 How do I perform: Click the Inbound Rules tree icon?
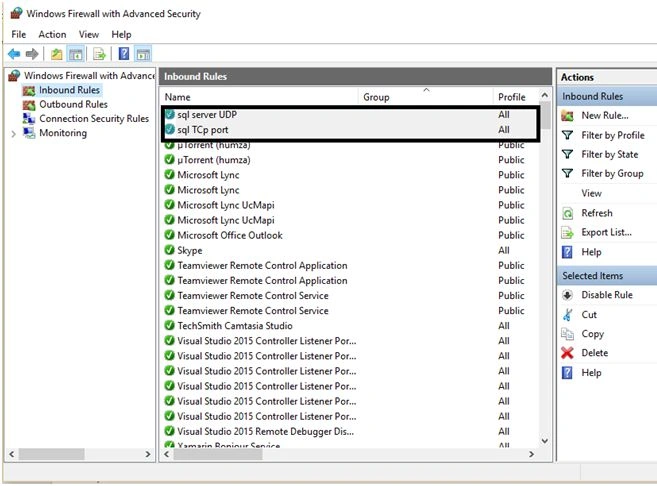pyautogui.click(x=29, y=90)
